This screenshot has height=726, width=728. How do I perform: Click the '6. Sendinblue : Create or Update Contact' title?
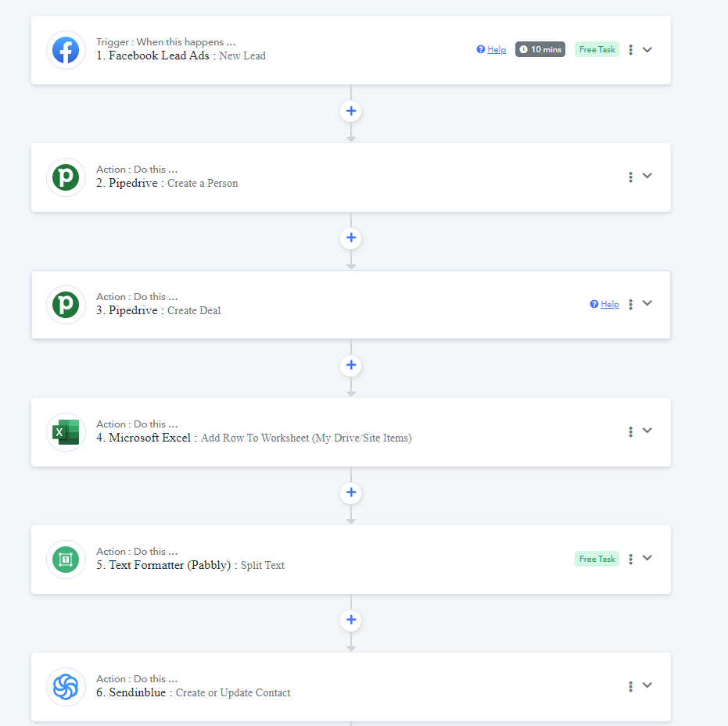click(x=193, y=692)
